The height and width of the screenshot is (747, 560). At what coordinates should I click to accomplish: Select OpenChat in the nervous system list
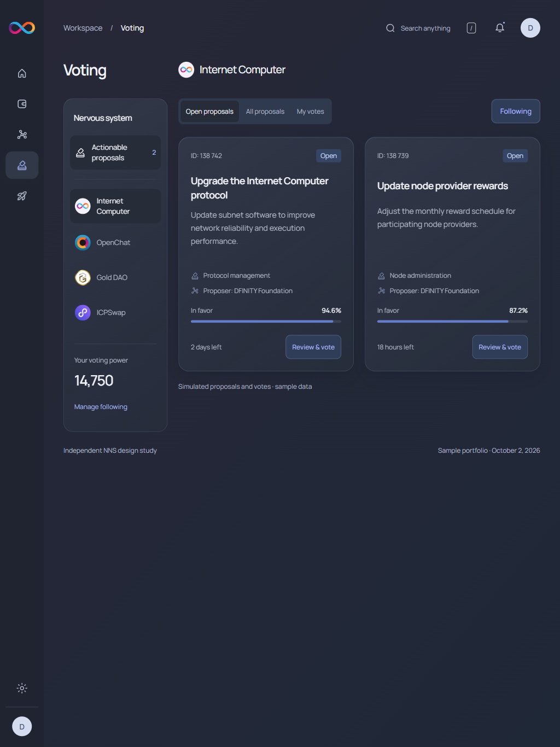tap(115, 242)
